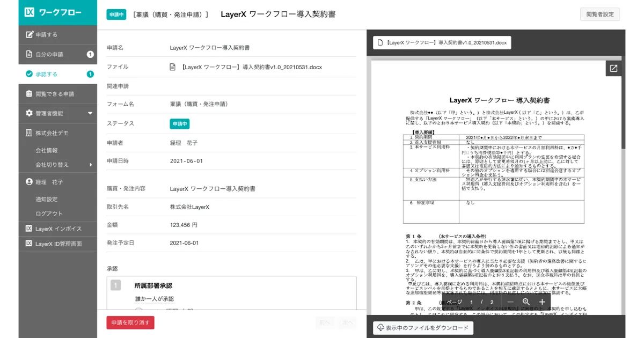Click the page number field in preview
The image size is (644, 338).
pyautogui.click(x=472, y=302)
